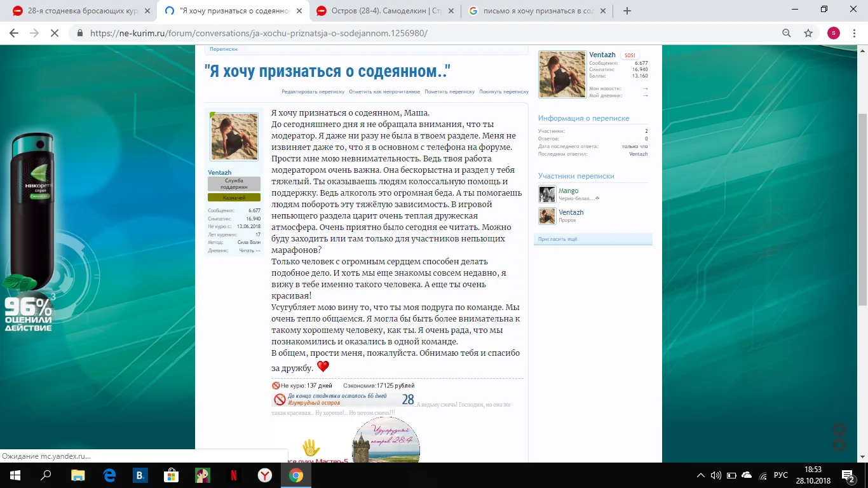This screenshot has width=868, height=488.
Task: Click 'Дата последнего ответа: только что' row
Action: 593,146
